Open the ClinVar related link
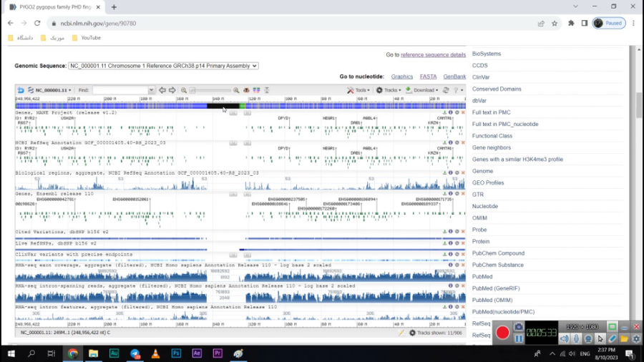The height and width of the screenshot is (362, 644). [x=481, y=77]
